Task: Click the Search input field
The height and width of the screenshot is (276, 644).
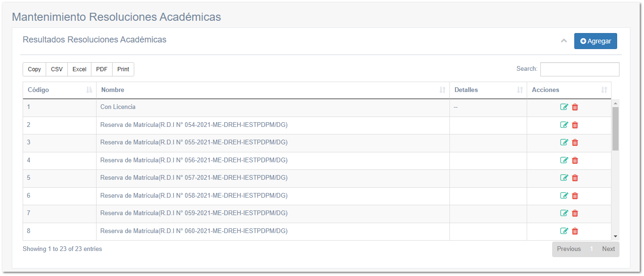Action: coord(580,69)
